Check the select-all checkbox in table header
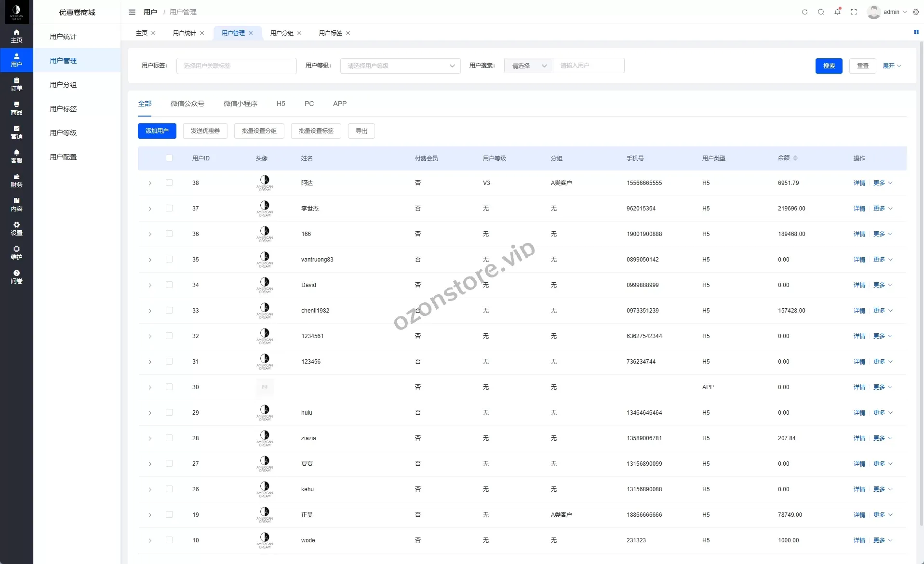The width and height of the screenshot is (924, 564). [169, 158]
